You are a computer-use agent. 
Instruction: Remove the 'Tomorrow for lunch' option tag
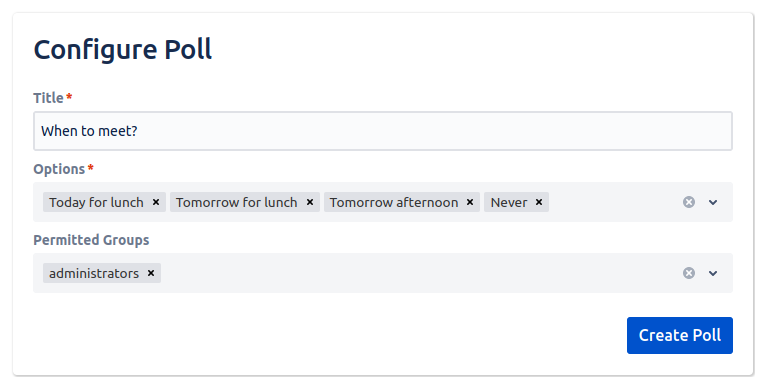click(310, 202)
